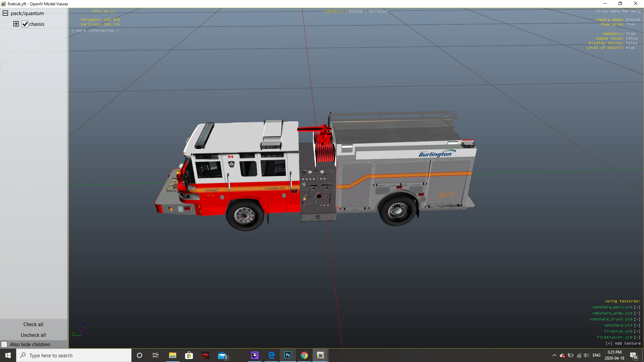The image size is (644, 362).
Task: Enable the Also hide children checkbox
Action: pos(4,345)
